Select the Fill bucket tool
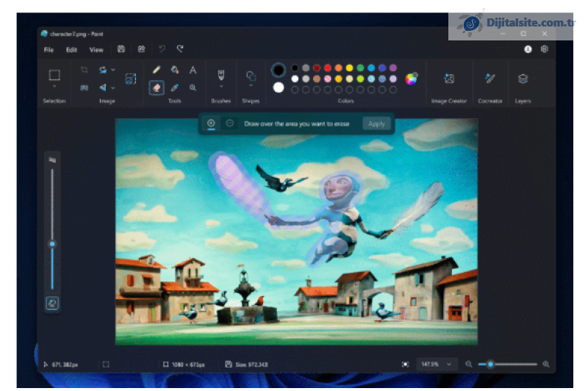Viewport: 588px width, 391px height. [174, 70]
